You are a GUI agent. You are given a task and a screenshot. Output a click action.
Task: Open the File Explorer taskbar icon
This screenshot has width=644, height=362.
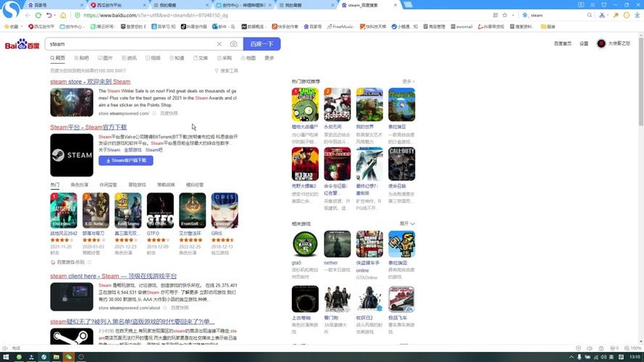[57, 357]
